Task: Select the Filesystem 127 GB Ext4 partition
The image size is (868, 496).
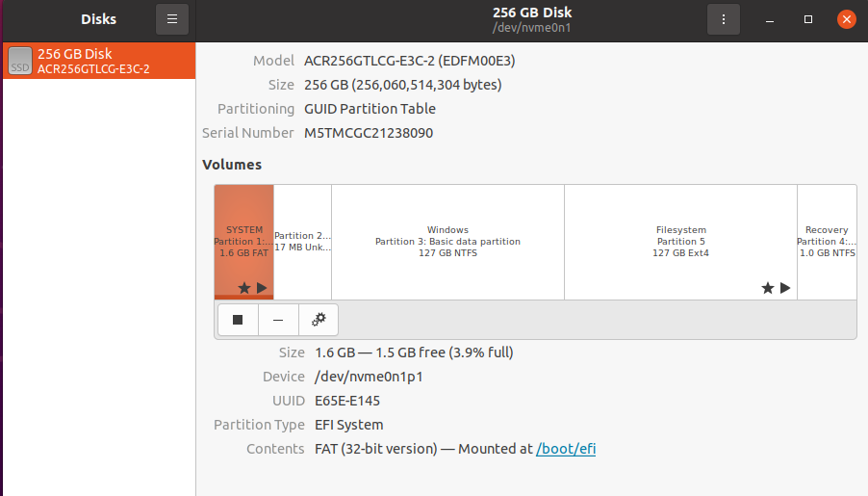Action: coord(681,242)
